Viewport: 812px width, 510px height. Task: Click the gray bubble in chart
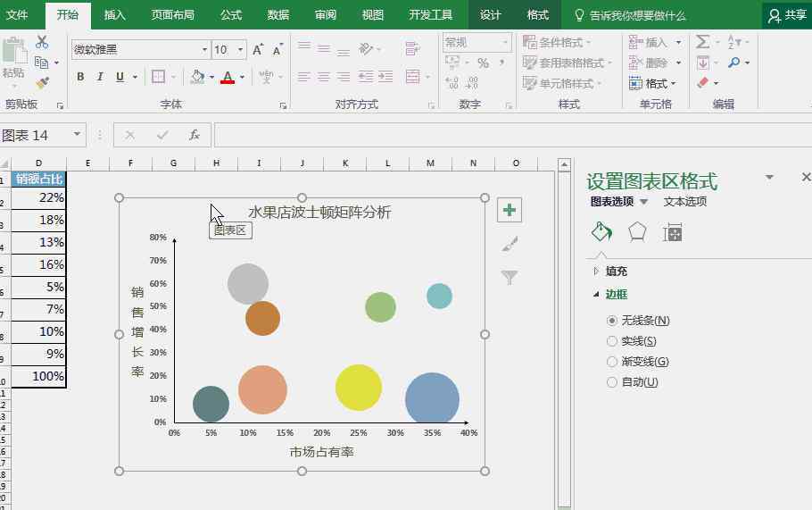click(248, 283)
